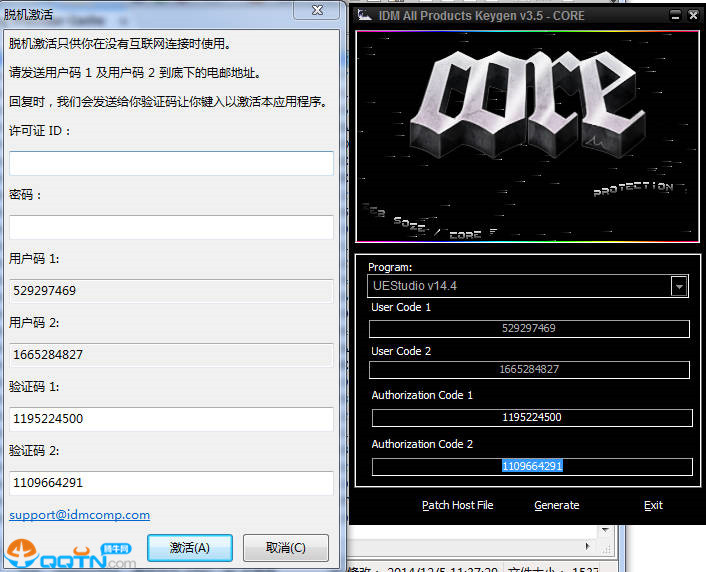Click the Authorization Code 1 field
706x572 pixels.
(531, 418)
